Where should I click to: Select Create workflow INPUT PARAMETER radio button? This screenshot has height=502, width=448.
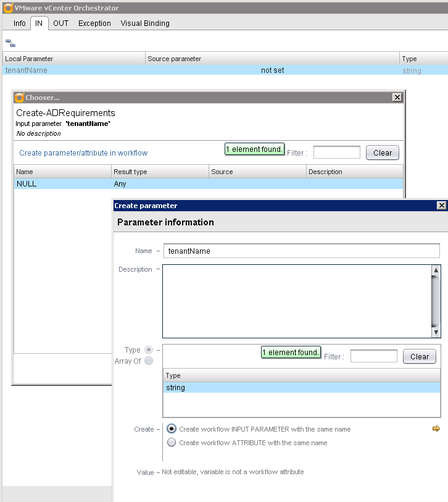tap(172, 429)
